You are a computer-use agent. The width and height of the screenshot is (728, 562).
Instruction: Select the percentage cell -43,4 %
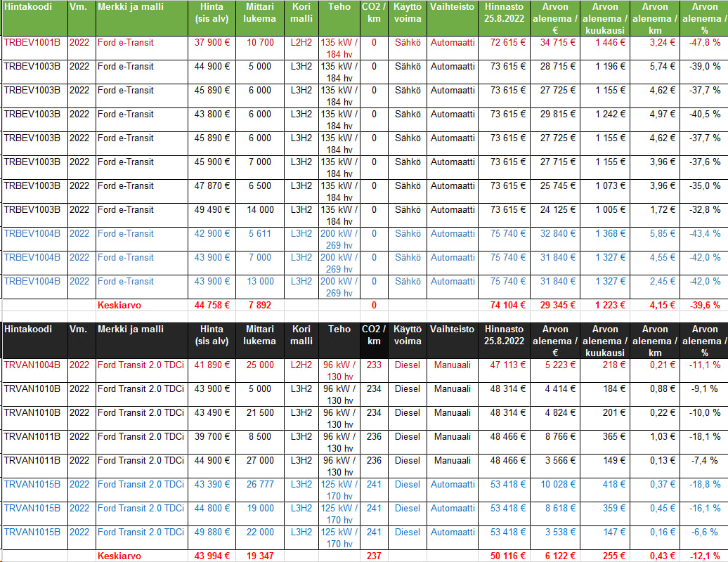(704, 239)
